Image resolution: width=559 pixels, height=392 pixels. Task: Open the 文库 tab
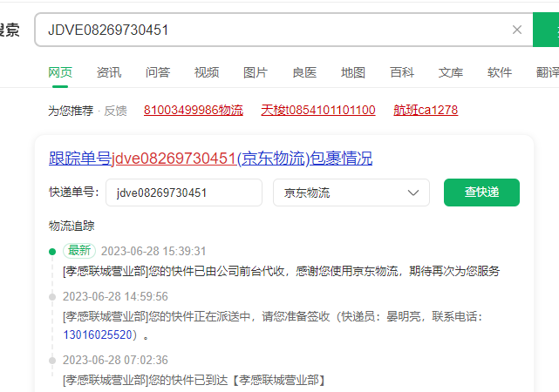pyautogui.click(x=451, y=72)
